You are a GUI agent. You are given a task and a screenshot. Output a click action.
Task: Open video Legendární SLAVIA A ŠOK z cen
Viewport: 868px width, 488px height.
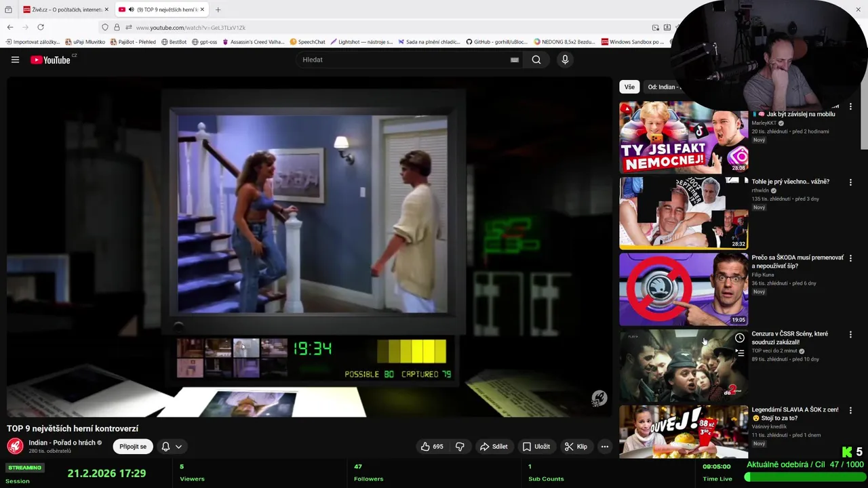pos(795,413)
